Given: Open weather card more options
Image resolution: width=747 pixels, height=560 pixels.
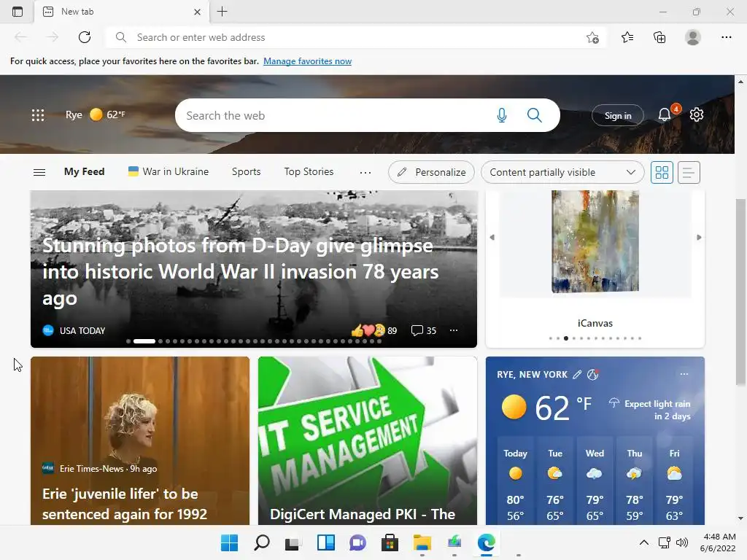Looking at the screenshot, I should coord(684,374).
